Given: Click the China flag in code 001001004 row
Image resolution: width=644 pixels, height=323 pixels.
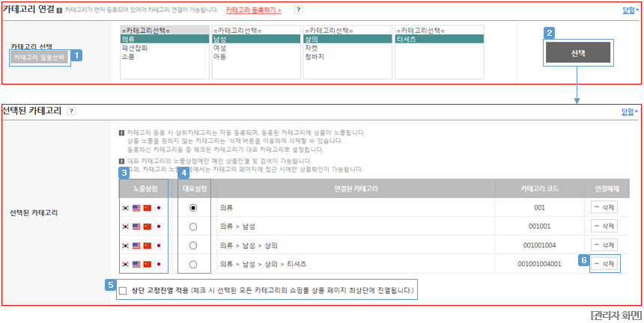Looking at the screenshot, I should coord(148,245).
